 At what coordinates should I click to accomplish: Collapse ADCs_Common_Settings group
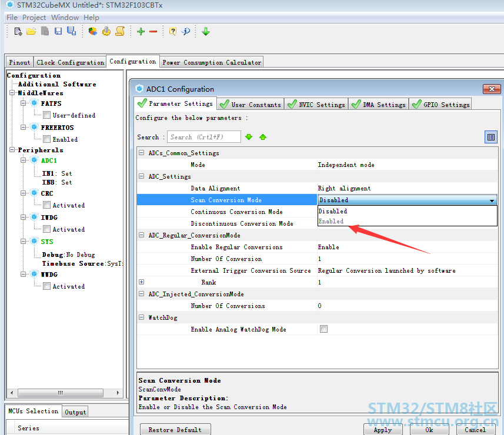coord(141,153)
